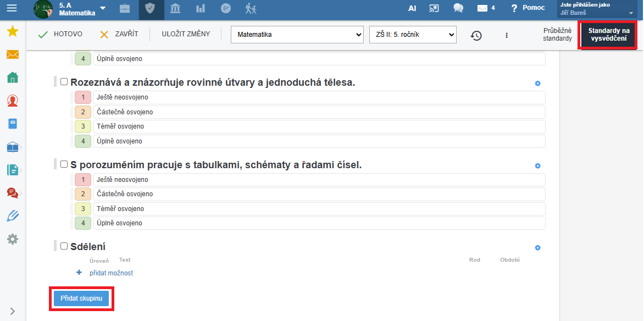Click gear icon beside Sdělení group
This screenshot has width=644, height=321.
coord(537,248)
